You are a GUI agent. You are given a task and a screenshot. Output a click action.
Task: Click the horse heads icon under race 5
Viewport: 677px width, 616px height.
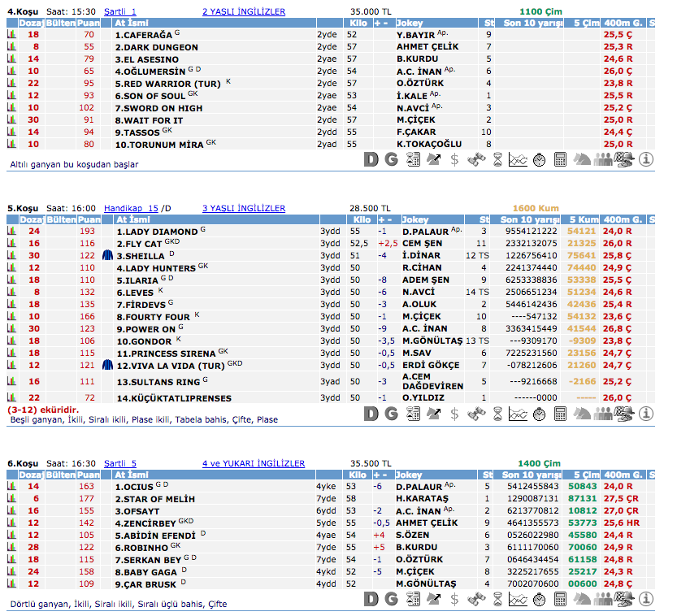[582, 414]
